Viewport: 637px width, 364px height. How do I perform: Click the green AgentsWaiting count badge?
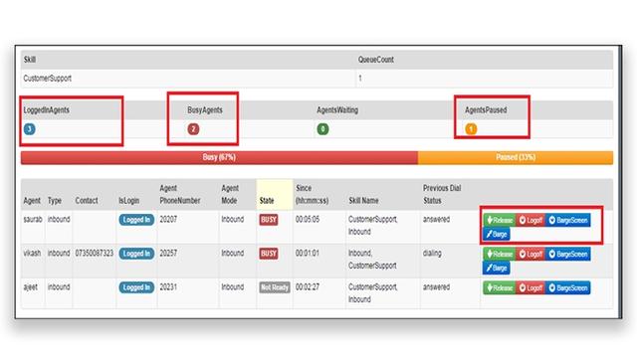point(322,129)
